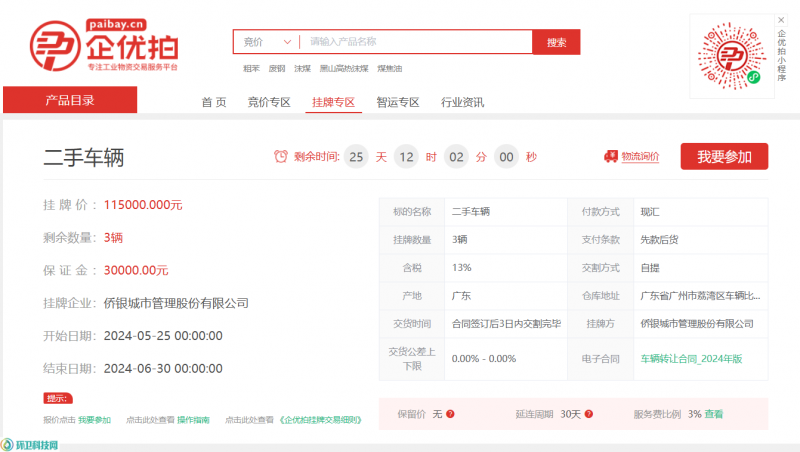800x452 pixels.
Task: Click the 我要参加 button
Action: click(724, 157)
